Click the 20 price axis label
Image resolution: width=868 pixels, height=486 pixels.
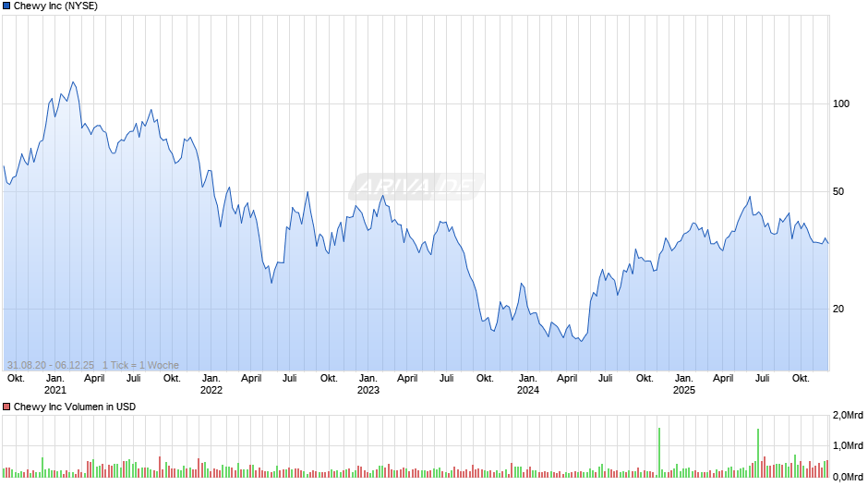coord(838,310)
